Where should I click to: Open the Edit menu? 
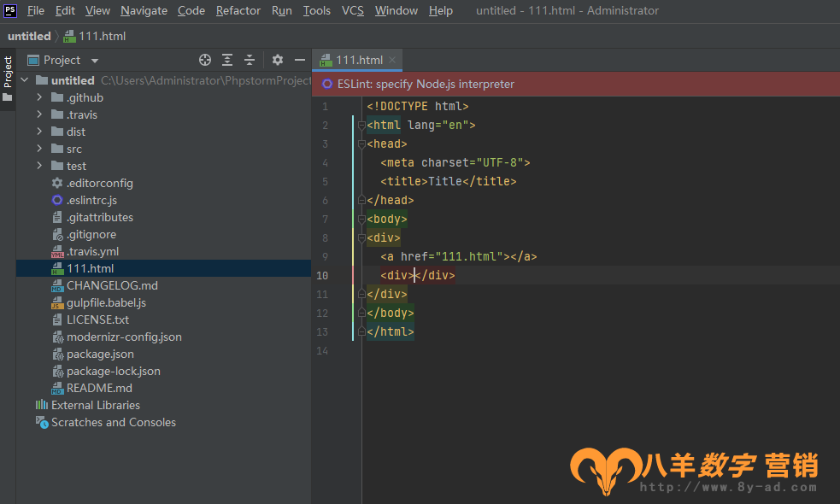pyautogui.click(x=65, y=11)
